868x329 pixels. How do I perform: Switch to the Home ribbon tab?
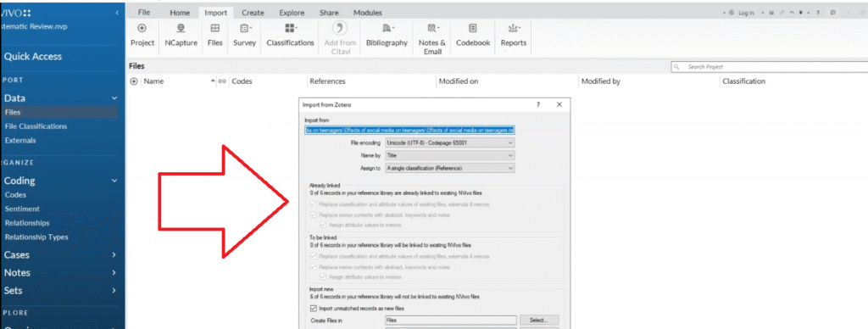click(x=180, y=12)
